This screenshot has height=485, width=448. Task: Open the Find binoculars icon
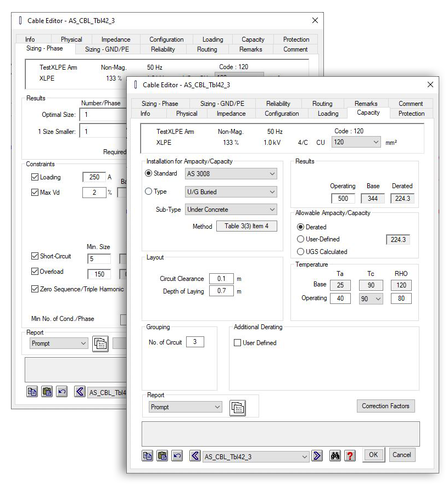pyautogui.click(x=335, y=456)
